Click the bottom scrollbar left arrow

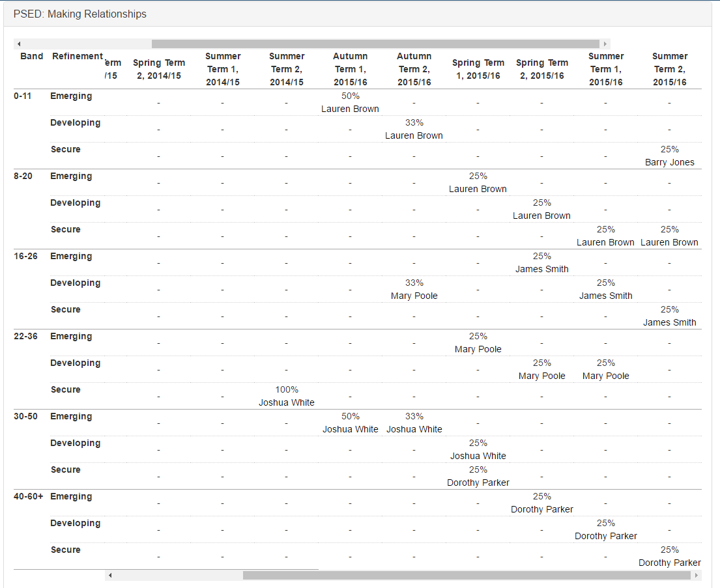pyautogui.click(x=109, y=575)
